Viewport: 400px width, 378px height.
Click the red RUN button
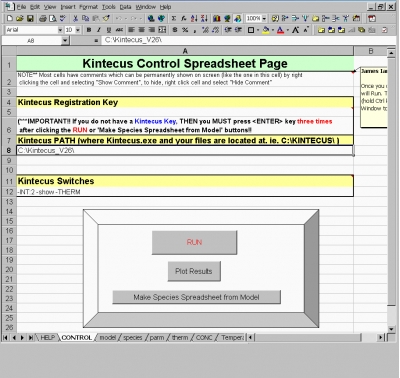pos(194,242)
